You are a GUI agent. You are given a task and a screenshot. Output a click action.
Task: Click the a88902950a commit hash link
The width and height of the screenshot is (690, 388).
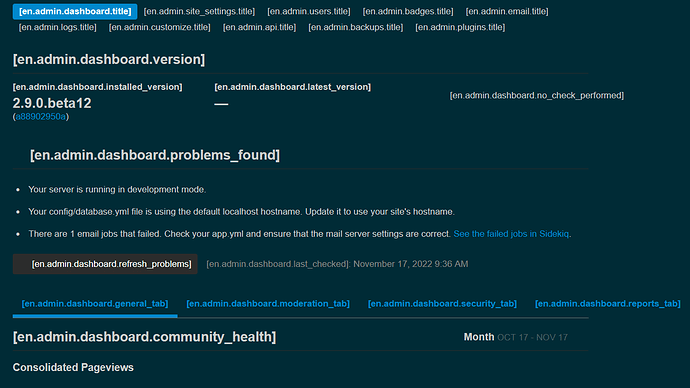[40, 117]
